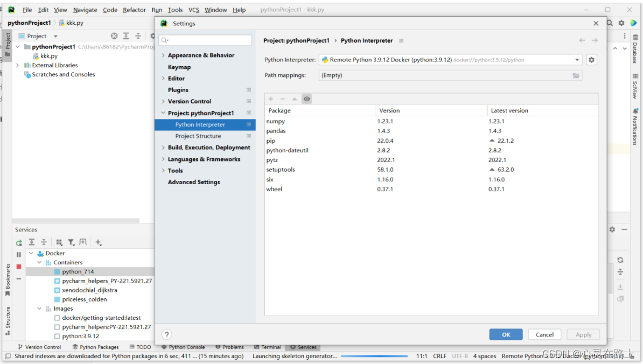Click the OK button
Viewport: 643px width, 364px height.
(506, 334)
